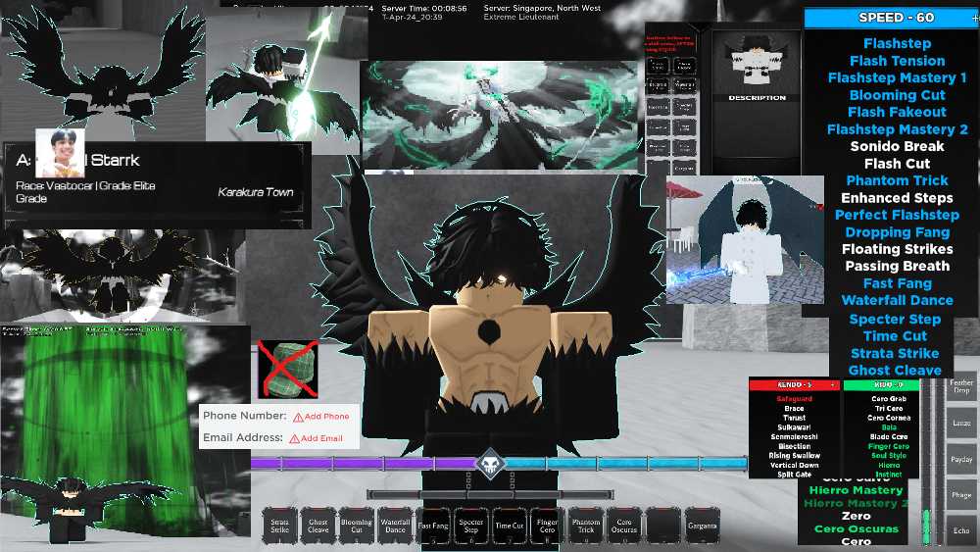Click the Payday side button
This screenshot has width=980, height=552.
(961, 459)
